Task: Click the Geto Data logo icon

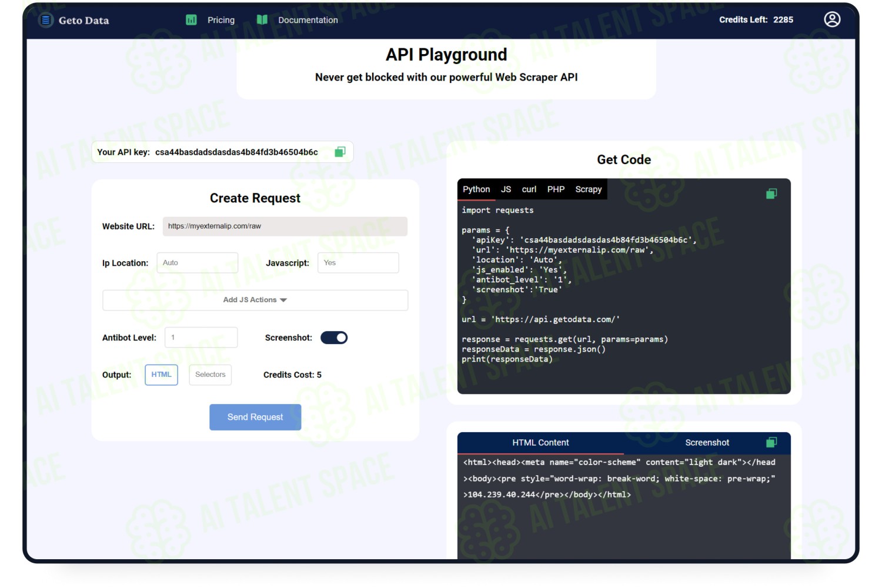Action: tap(45, 20)
